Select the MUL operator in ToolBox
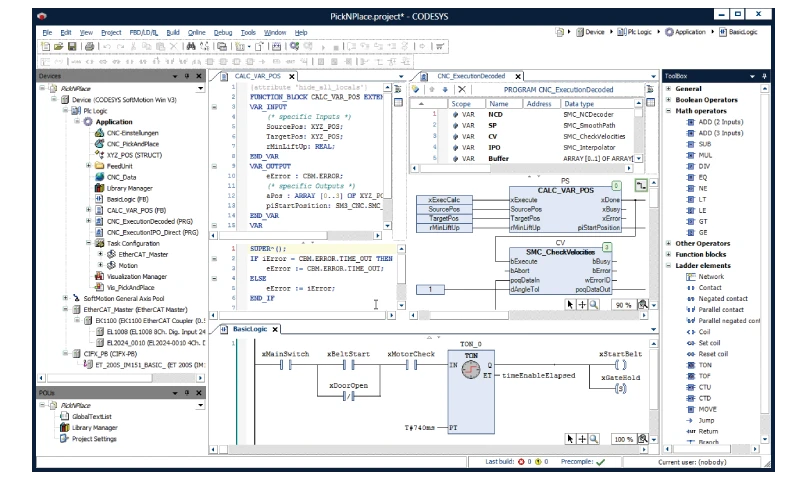The width and height of the screenshot is (800, 480). (x=699, y=155)
